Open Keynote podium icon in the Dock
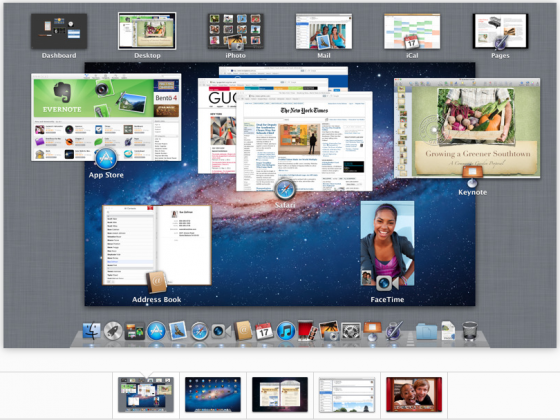 pyautogui.click(x=372, y=331)
